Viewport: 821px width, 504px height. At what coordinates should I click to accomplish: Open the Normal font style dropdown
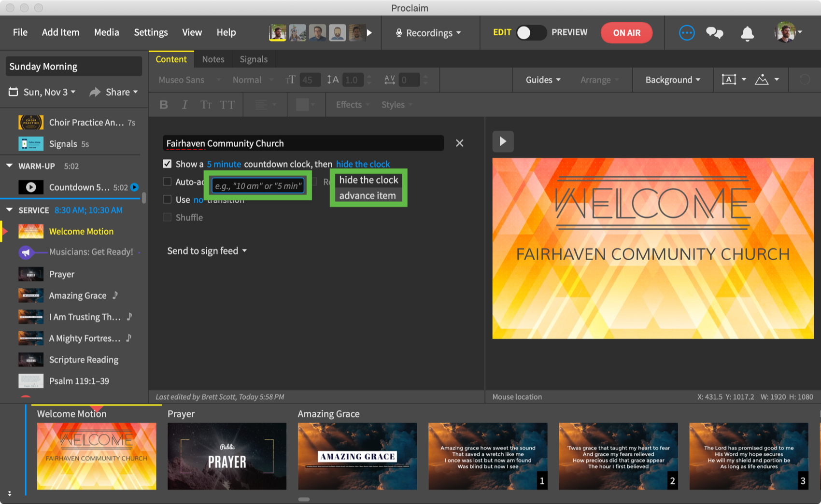pos(253,80)
